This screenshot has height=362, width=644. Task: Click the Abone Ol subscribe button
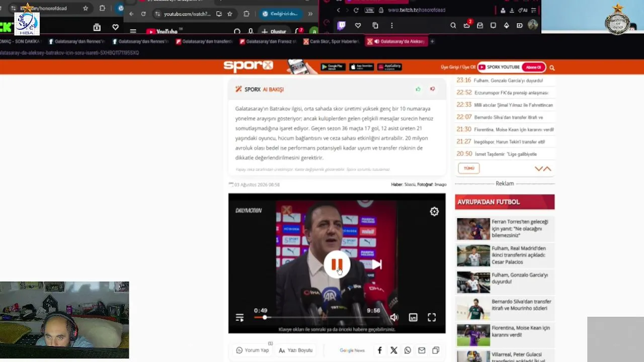534,67
